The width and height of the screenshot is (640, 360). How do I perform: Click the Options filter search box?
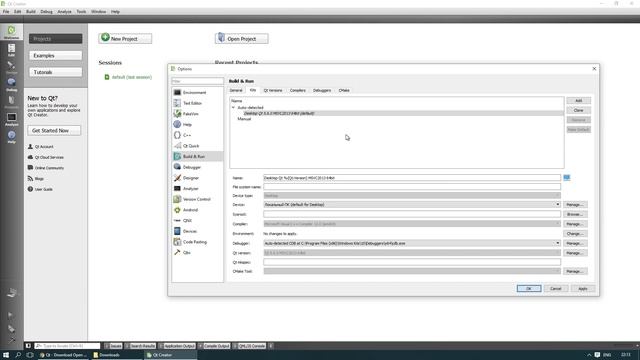pyautogui.click(x=198, y=81)
